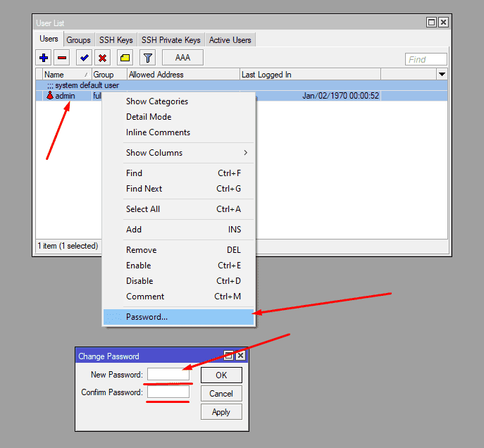Focus the New Password field
This screenshot has height=448, width=484.
point(168,375)
